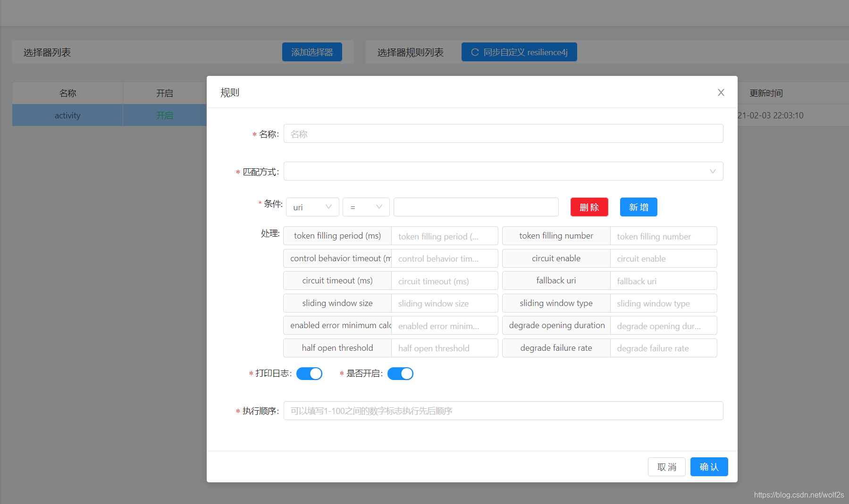
Task: Click the token filling number input
Action: tap(664, 236)
